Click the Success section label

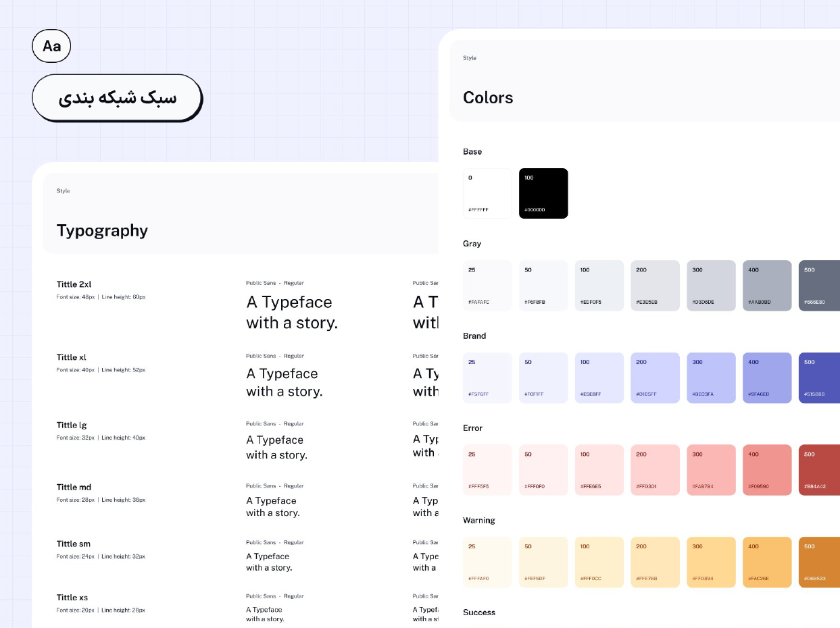pyautogui.click(x=479, y=612)
